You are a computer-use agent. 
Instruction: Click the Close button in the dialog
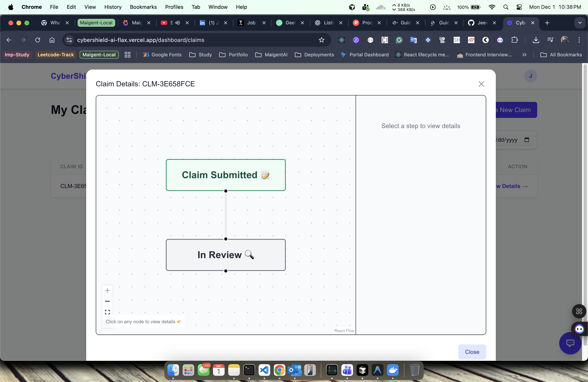click(472, 352)
